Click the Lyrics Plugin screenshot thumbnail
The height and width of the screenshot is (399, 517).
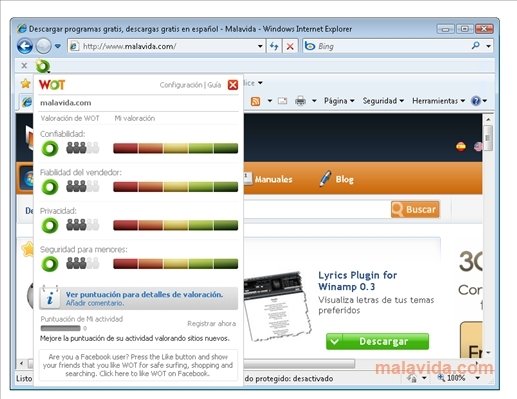pyautogui.click(x=277, y=306)
